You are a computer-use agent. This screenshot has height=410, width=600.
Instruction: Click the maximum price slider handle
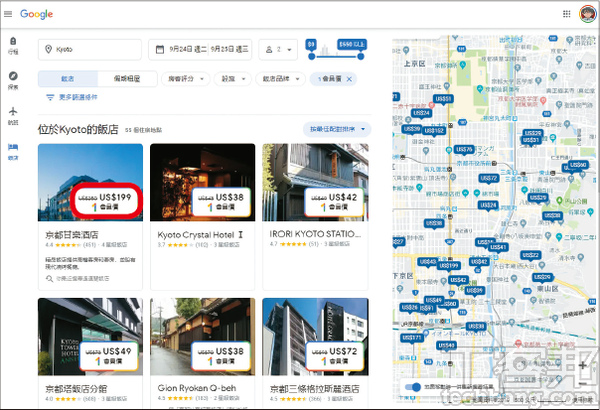[x=360, y=56]
